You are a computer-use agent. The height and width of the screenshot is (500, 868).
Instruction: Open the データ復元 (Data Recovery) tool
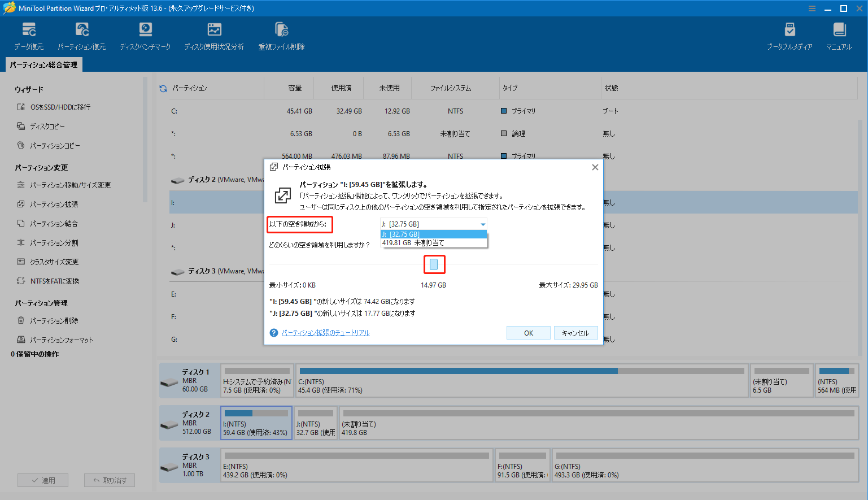click(x=29, y=36)
